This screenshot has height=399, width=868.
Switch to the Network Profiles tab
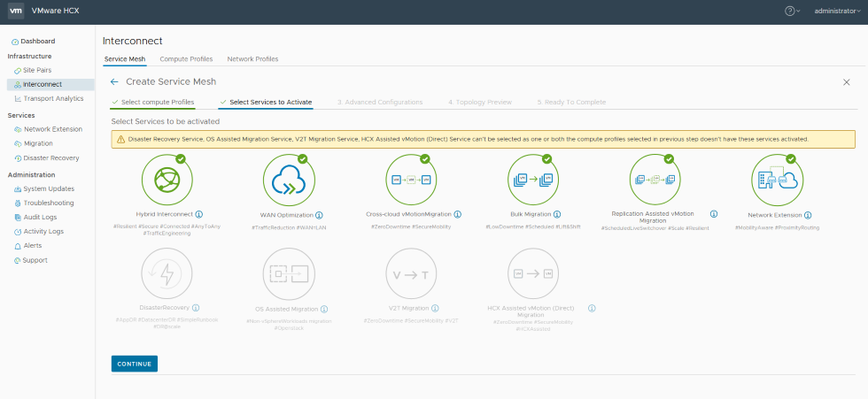pyautogui.click(x=252, y=59)
